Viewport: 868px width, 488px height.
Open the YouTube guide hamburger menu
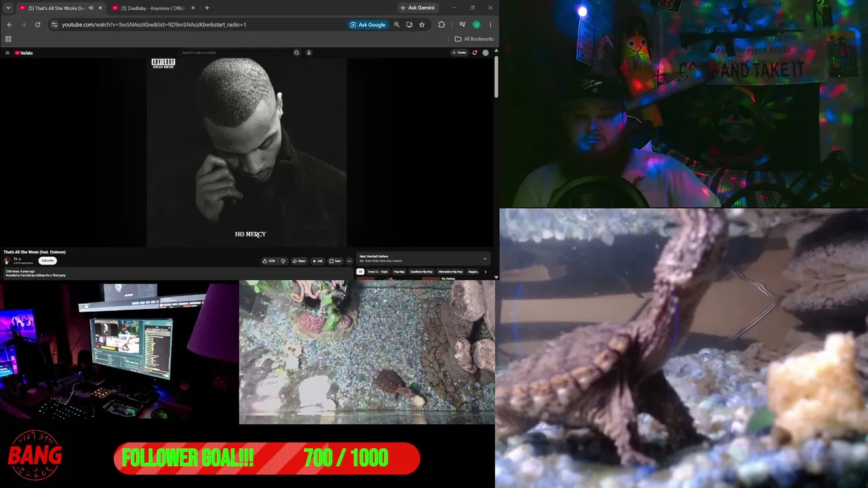7,53
